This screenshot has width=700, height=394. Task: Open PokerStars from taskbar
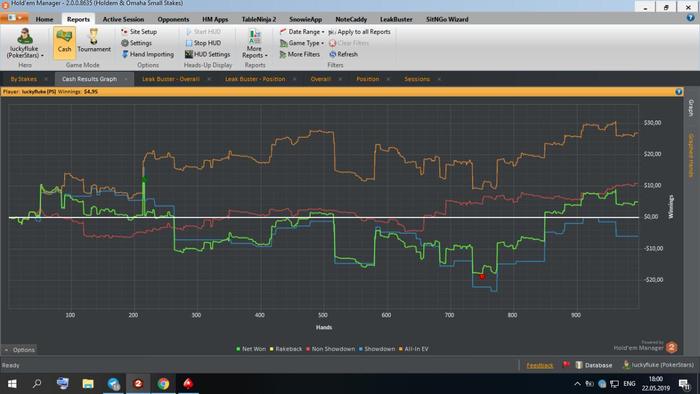tap(188, 384)
